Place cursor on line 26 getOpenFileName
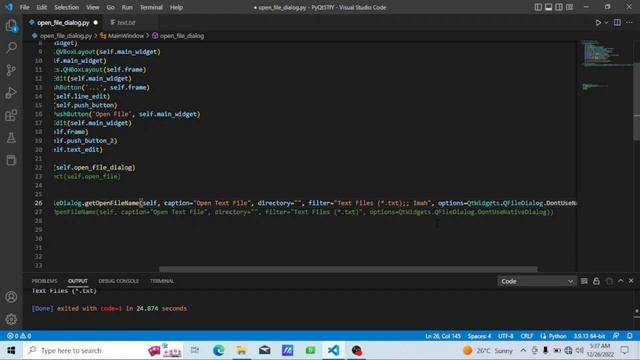 (x=111, y=203)
